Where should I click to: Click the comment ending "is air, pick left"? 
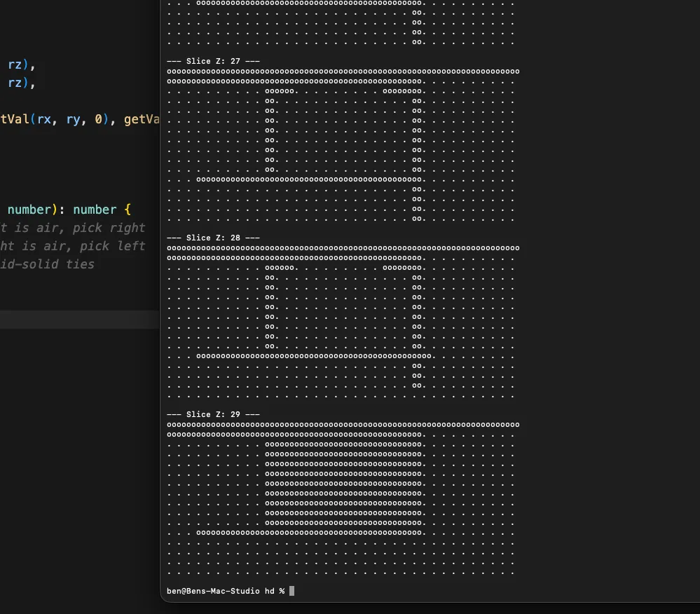pos(73,246)
